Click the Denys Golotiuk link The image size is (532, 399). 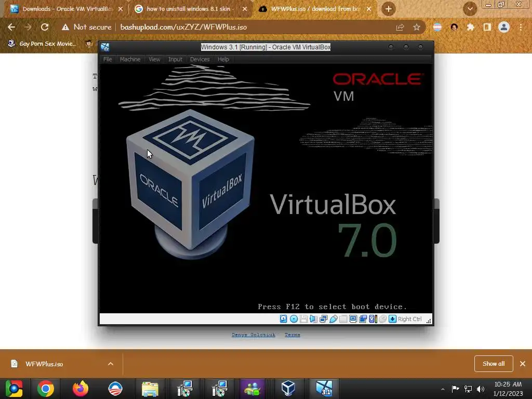(x=254, y=335)
